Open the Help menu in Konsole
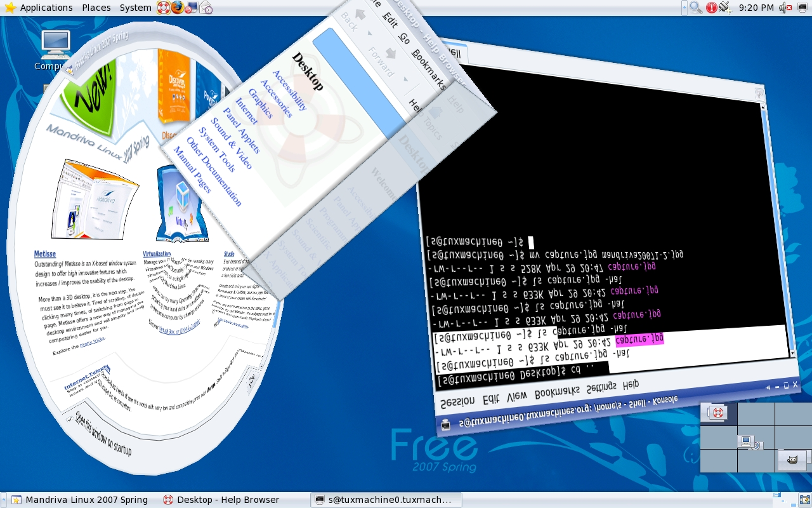The width and height of the screenshot is (812, 508). (x=631, y=384)
